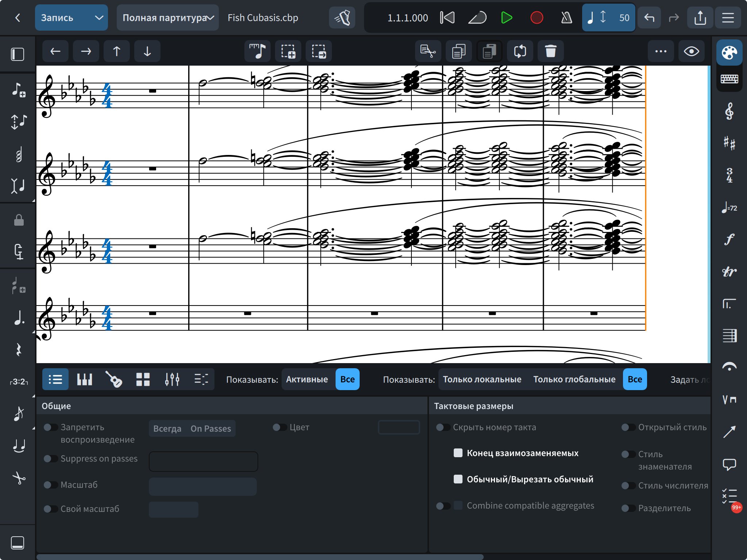Select the scissors tool
Viewport: 747px width, 560px height.
coord(19,478)
